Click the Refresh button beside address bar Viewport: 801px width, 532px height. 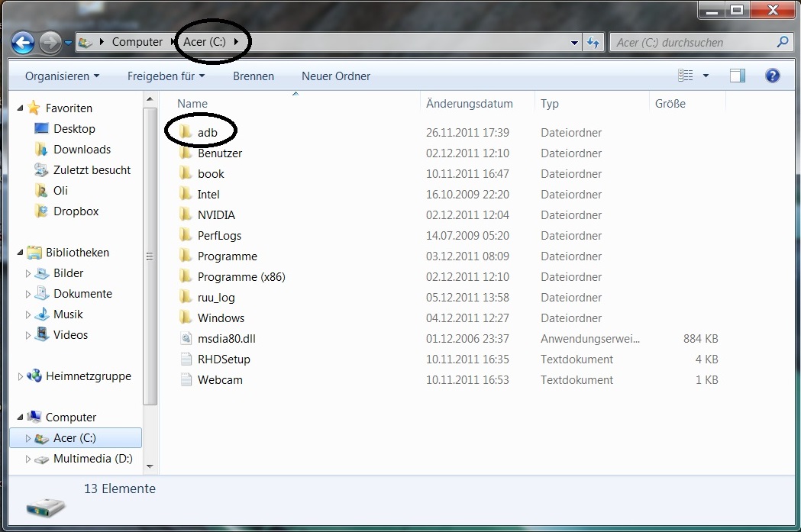(x=593, y=43)
